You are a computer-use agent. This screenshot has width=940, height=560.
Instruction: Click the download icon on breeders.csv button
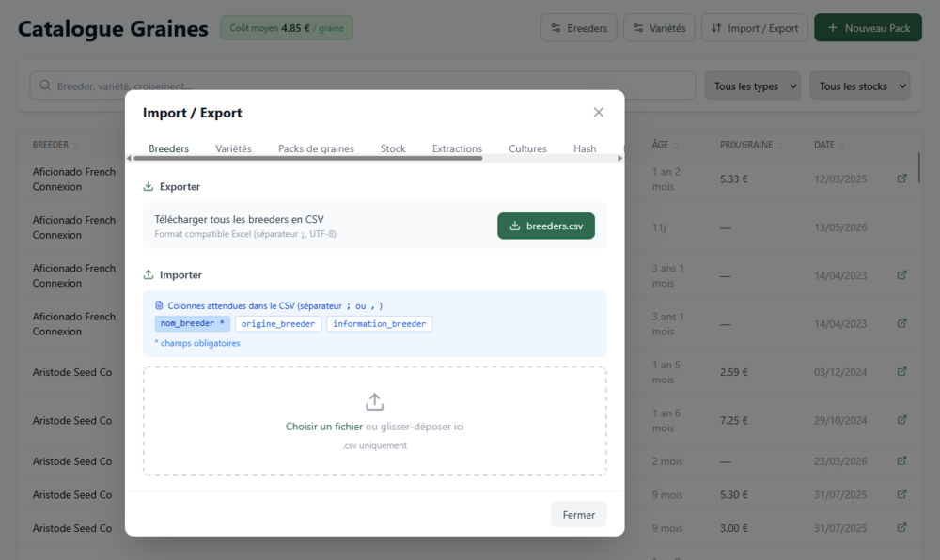click(x=514, y=226)
